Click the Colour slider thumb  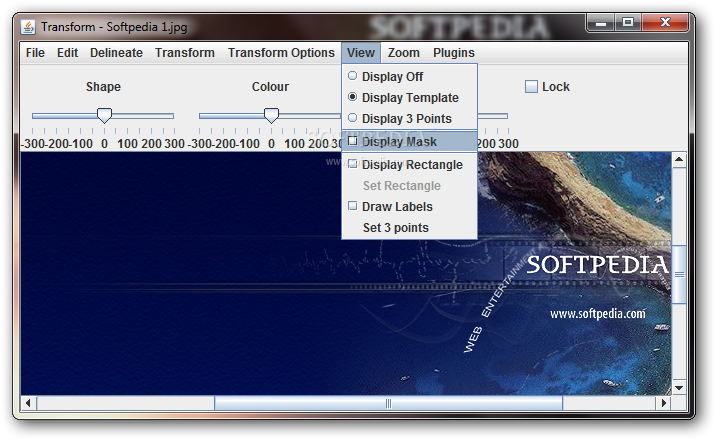click(272, 115)
